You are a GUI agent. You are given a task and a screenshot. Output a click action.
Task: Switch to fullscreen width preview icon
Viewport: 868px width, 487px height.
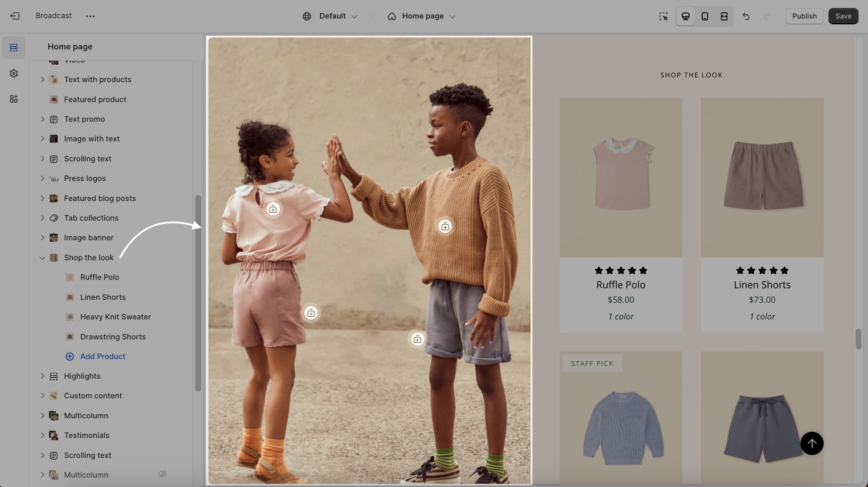click(x=724, y=16)
